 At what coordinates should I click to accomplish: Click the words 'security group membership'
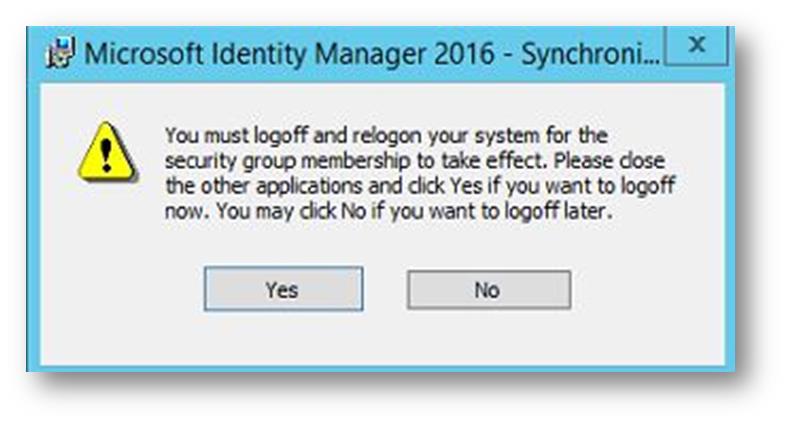click(x=288, y=162)
